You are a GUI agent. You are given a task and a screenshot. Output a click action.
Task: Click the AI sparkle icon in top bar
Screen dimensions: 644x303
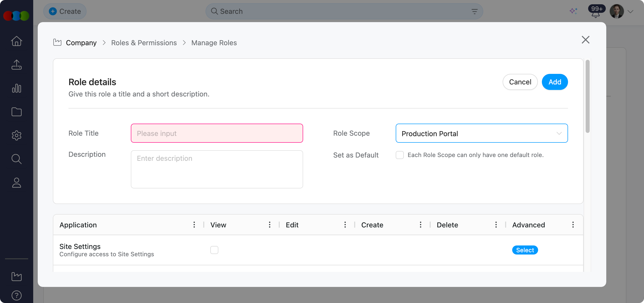click(x=574, y=11)
